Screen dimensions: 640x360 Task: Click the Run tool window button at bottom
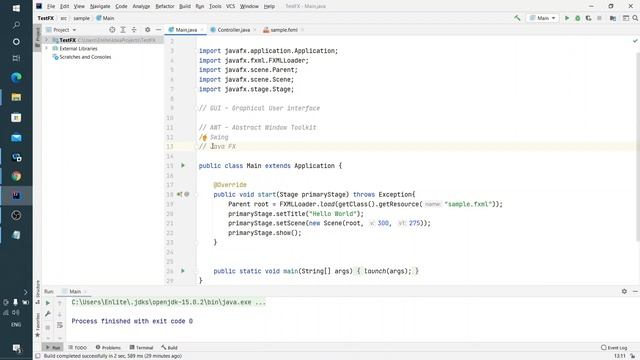pos(53,347)
